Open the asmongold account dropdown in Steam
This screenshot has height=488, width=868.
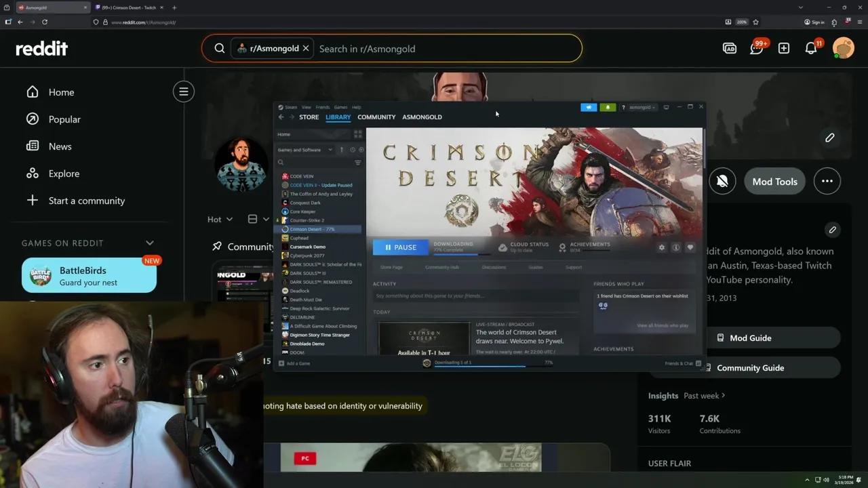(x=642, y=107)
